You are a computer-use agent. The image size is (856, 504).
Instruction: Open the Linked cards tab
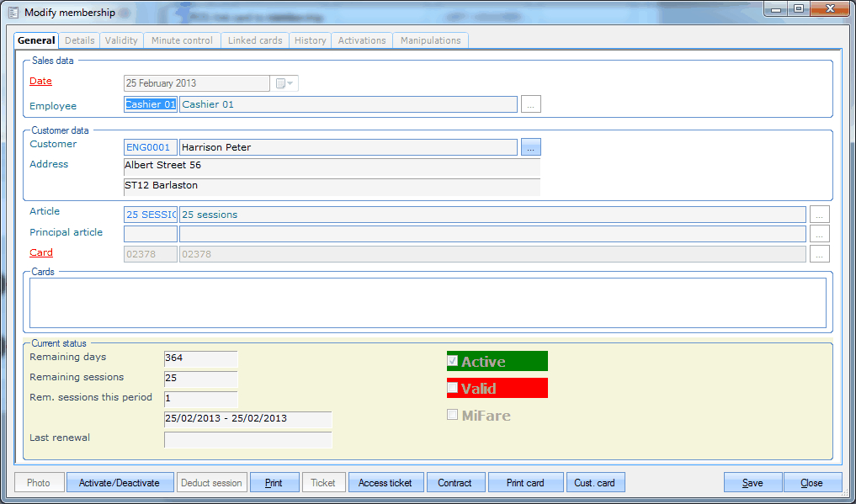pos(254,40)
